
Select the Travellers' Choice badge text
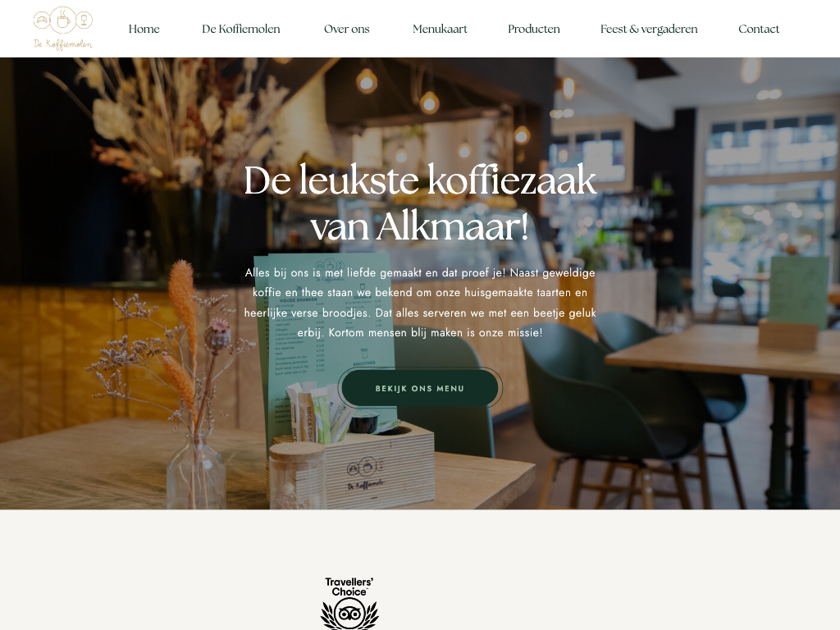[x=349, y=587]
